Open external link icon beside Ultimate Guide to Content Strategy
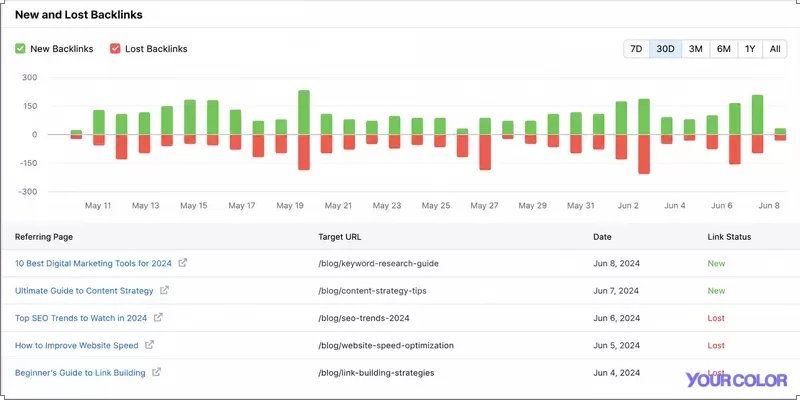Viewport: 800px width, 400px height. [164, 290]
